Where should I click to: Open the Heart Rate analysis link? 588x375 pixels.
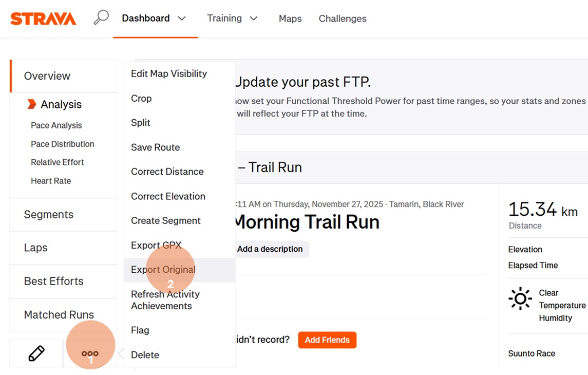tap(51, 181)
